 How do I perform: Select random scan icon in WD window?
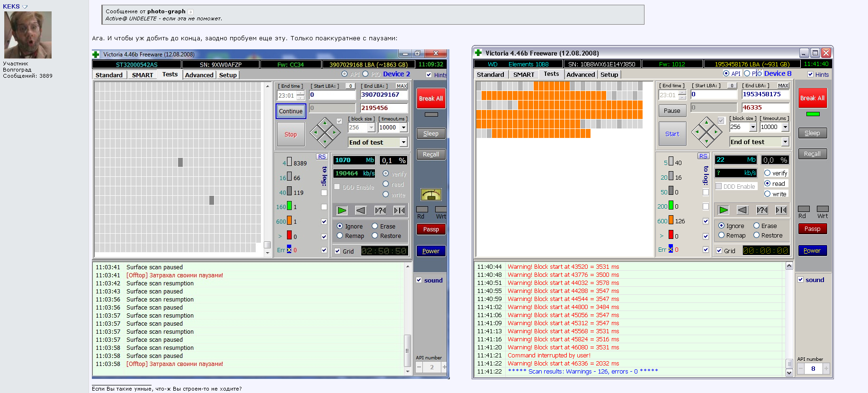(x=761, y=210)
